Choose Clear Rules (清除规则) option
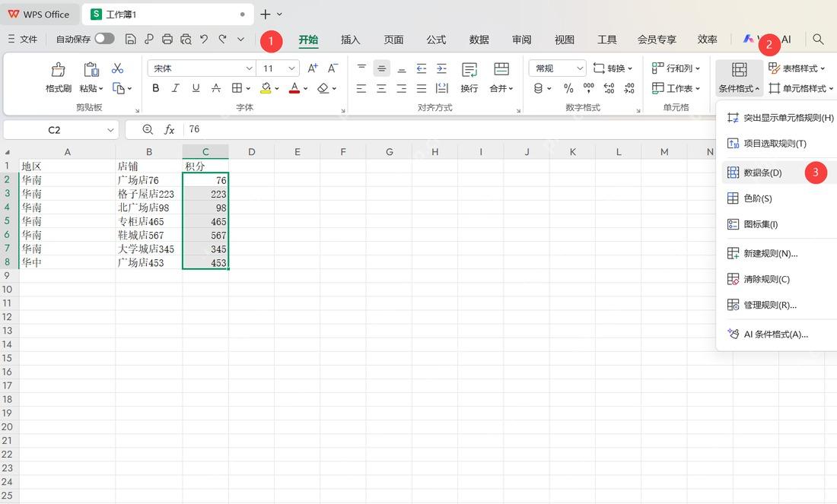 779,279
